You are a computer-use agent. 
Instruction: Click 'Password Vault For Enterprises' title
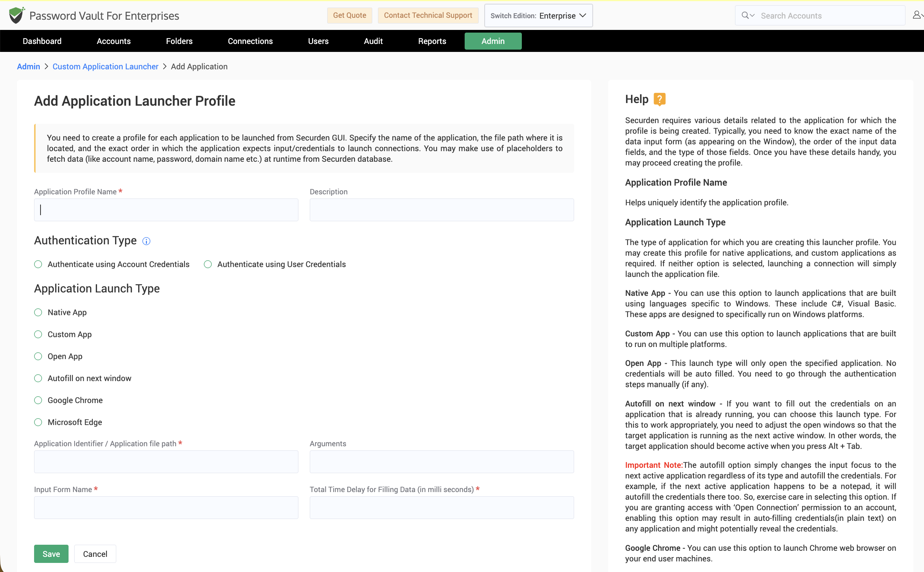click(x=104, y=16)
